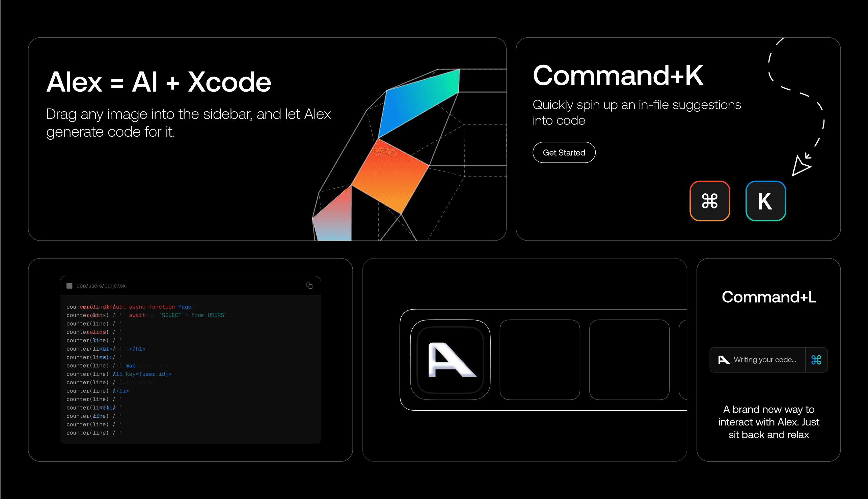Click the partially visible fourth app tile
868x499 pixels.
pos(682,360)
